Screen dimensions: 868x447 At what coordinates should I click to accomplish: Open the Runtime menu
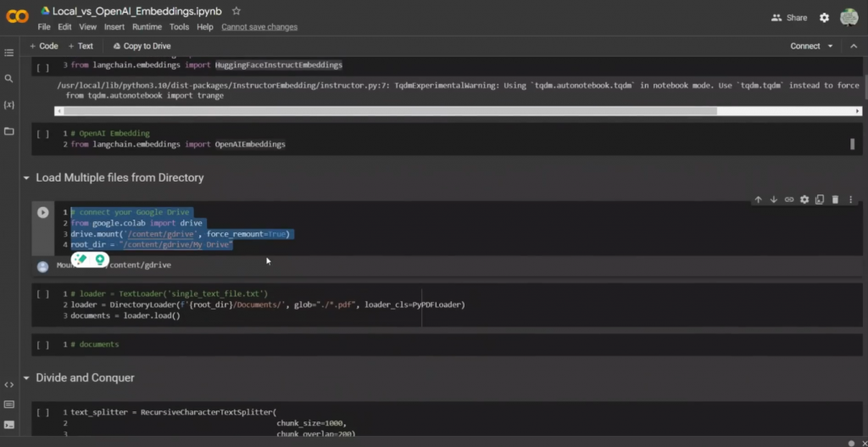coord(147,26)
